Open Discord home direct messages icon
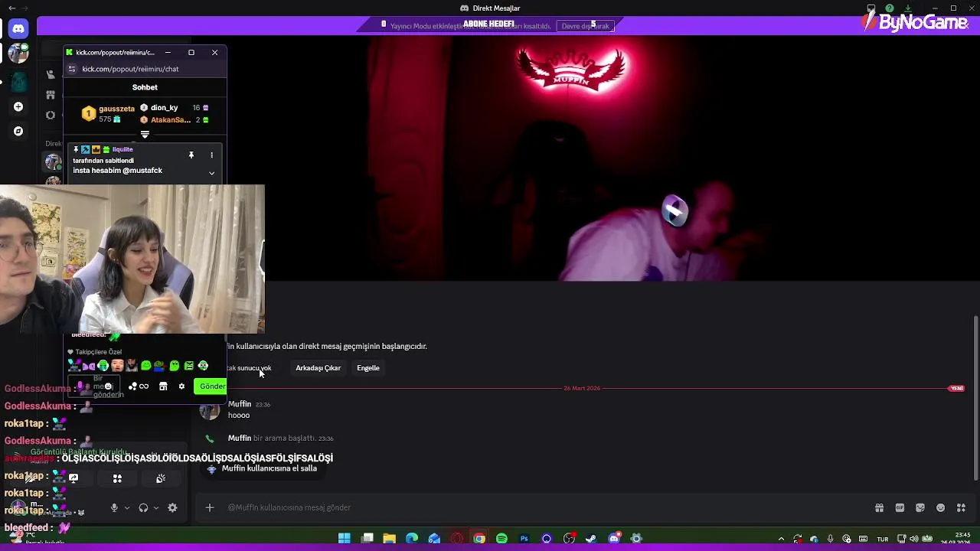 (x=18, y=28)
